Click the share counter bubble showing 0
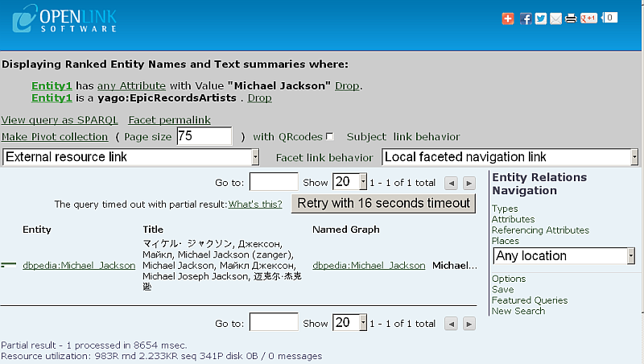 pos(609,18)
